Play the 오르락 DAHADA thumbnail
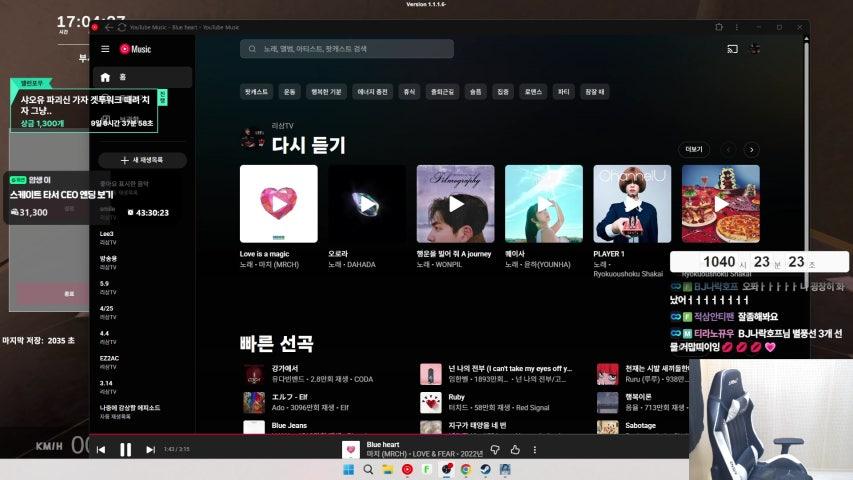853x480 pixels. point(367,204)
